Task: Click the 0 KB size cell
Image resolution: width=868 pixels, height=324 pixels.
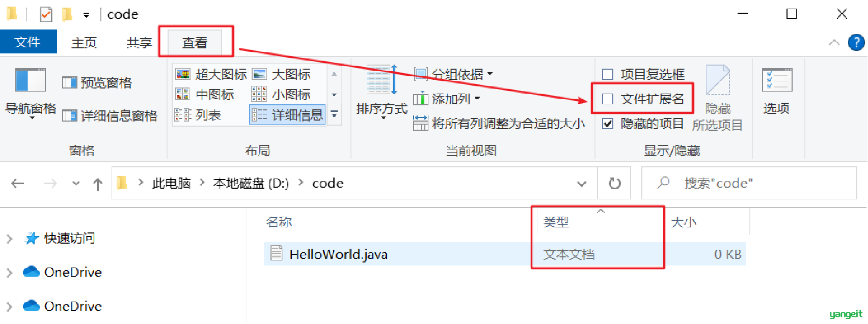Action: pos(727,254)
